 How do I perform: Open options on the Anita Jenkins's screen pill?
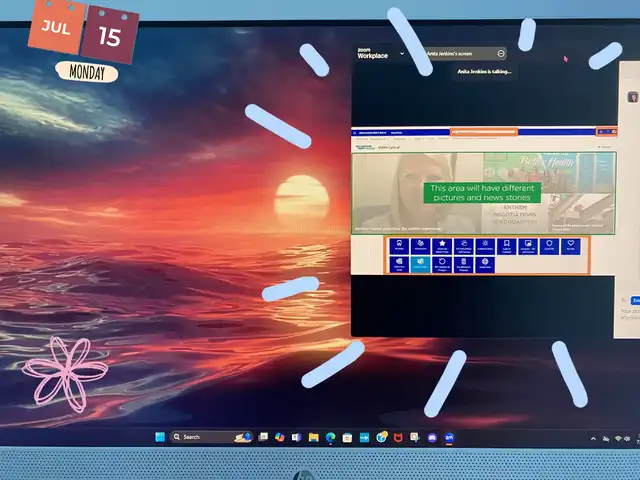coord(501,53)
